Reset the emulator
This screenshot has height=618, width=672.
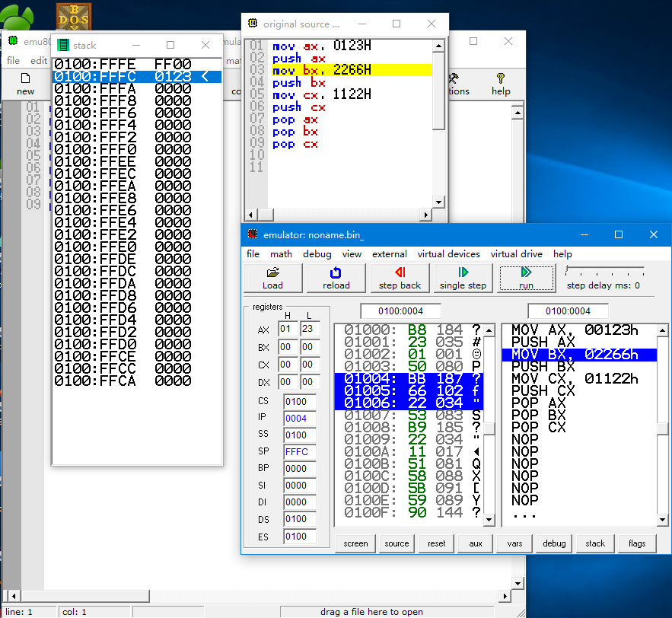tap(435, 543)
